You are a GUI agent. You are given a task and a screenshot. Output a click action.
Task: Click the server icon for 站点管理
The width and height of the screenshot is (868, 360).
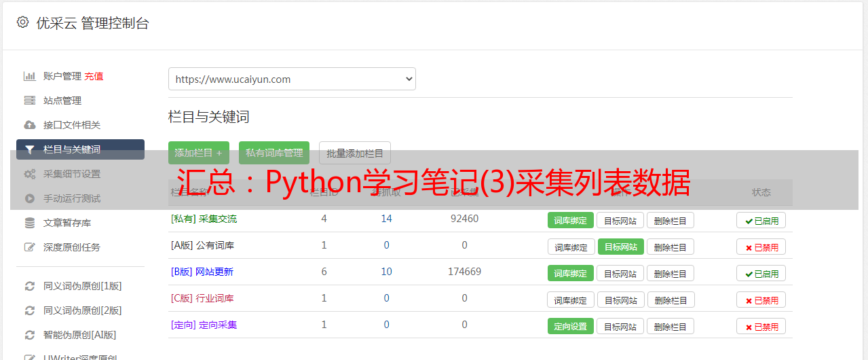tap(30, 101)
